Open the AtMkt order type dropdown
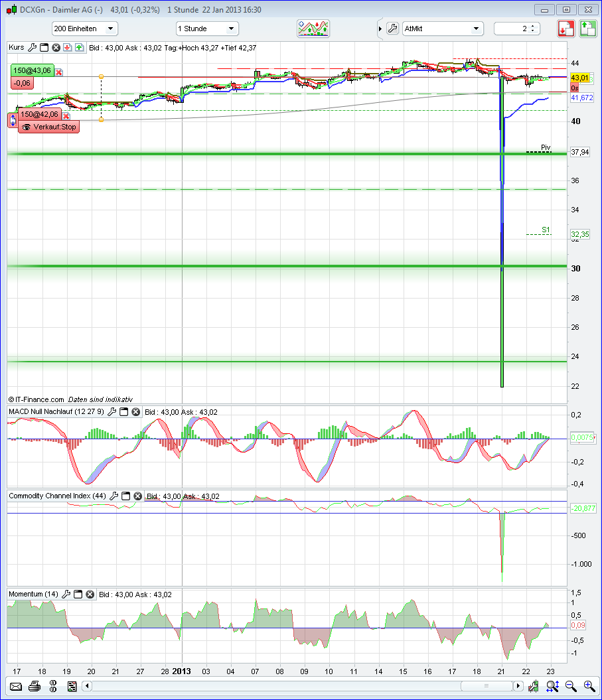602x700 pixels. (443, 29)
